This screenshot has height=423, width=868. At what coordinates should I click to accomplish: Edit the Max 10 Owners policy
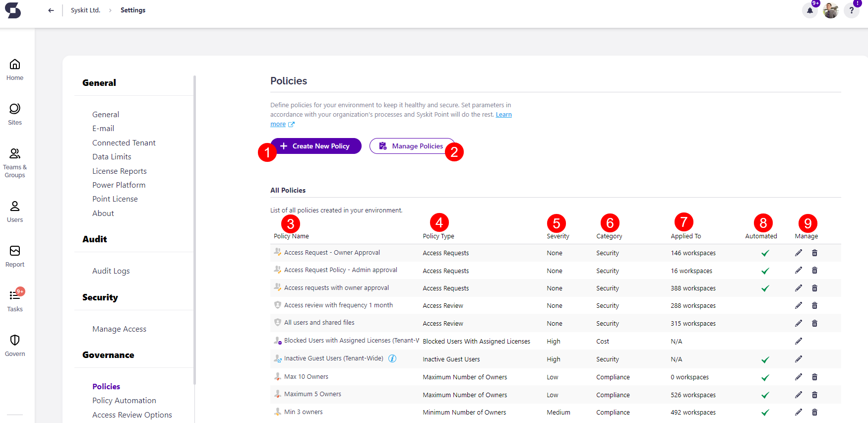(x=799, y=377)
